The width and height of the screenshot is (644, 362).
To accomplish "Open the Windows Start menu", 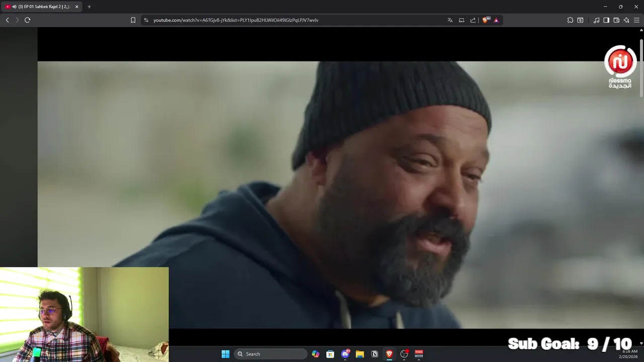I will tap(225, 354).
